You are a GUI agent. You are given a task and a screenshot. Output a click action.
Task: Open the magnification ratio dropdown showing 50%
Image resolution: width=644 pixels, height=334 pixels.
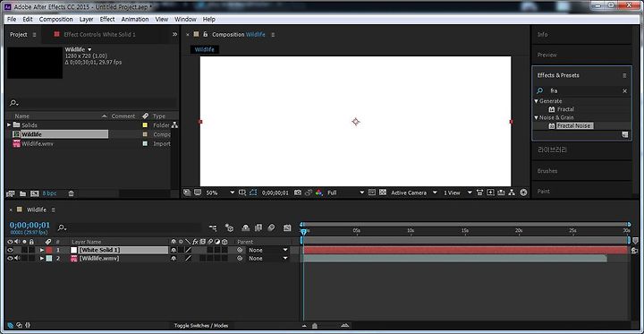coord(220,193)
